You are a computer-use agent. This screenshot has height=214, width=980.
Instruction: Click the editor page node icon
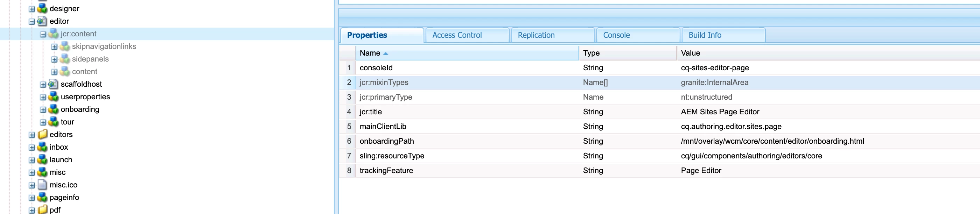point(42,21)
